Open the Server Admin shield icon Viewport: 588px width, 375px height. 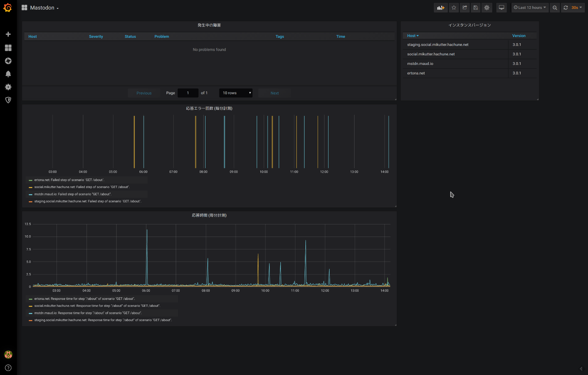tap(8, 100)
